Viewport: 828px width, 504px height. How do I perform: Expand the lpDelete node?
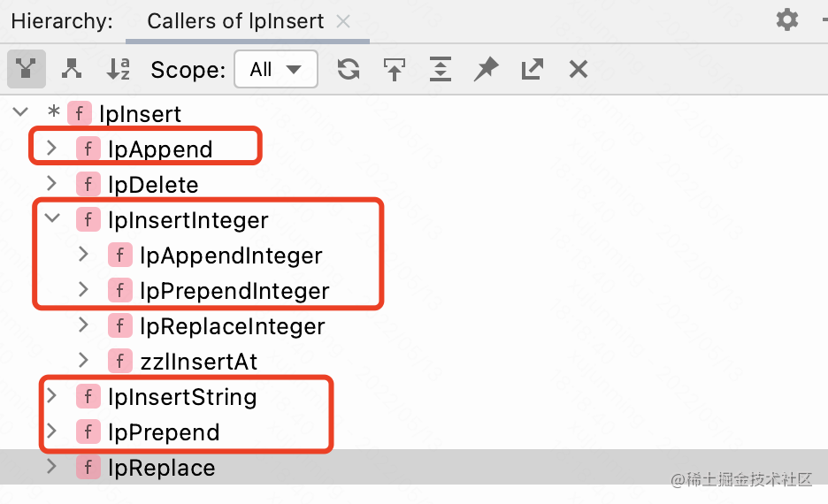tap(52, 184)
